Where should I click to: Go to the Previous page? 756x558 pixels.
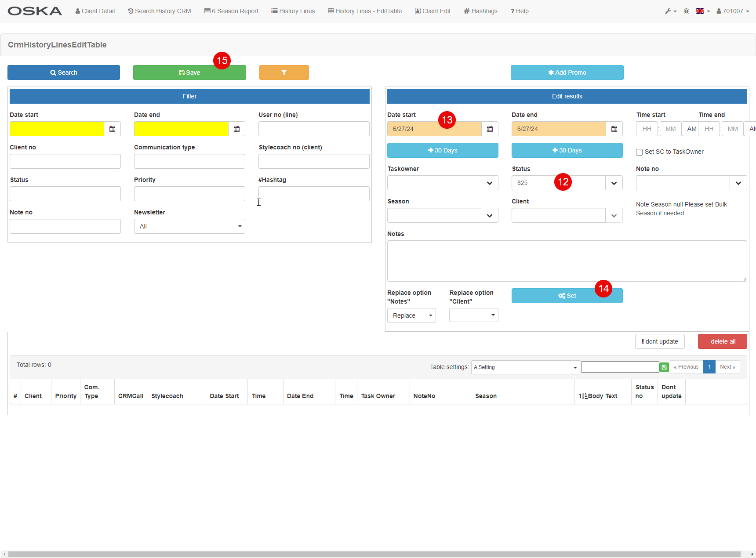(x=686, y=367)
